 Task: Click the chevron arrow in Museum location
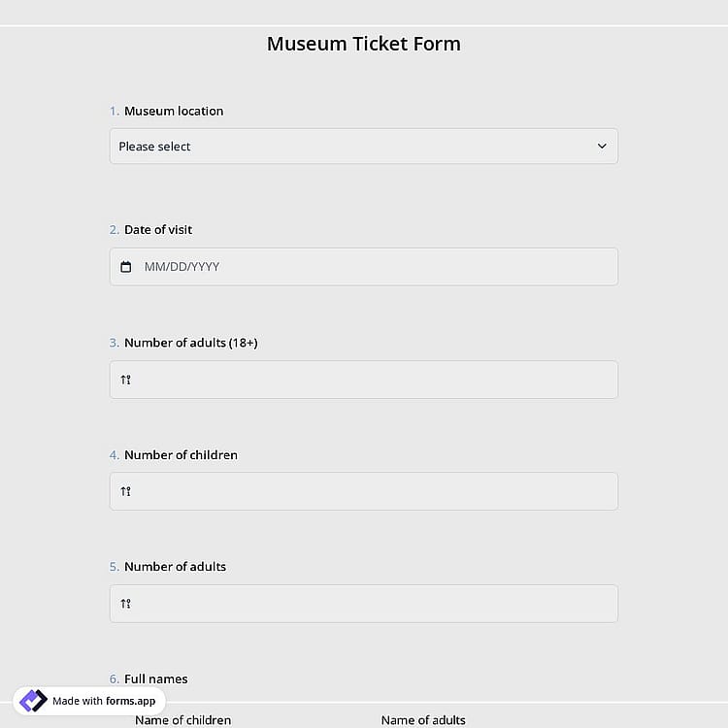pyautogui.click(x=602, y=146)
